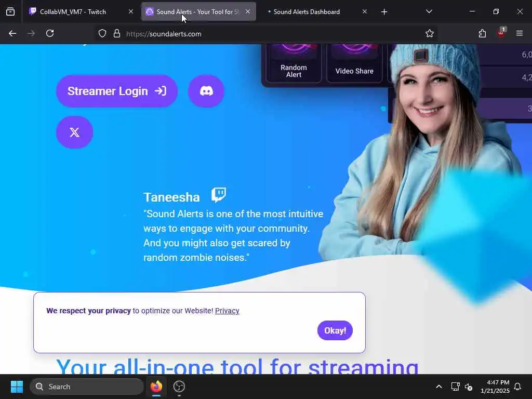Open the Windows Start menu
Screen dimensions: 532x399
point(17,387)
